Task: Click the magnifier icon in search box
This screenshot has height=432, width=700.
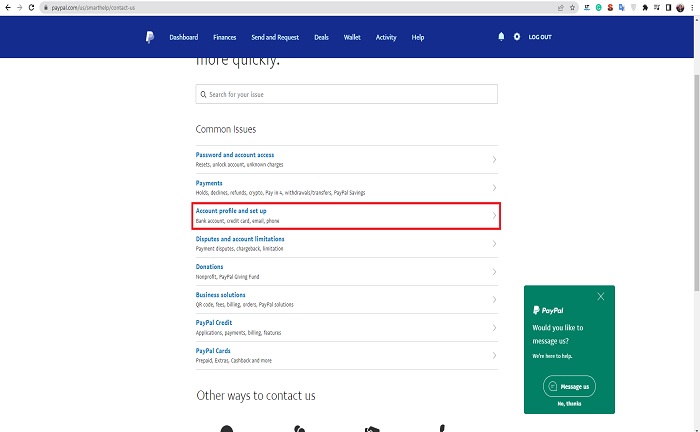Action: [203, 94]
